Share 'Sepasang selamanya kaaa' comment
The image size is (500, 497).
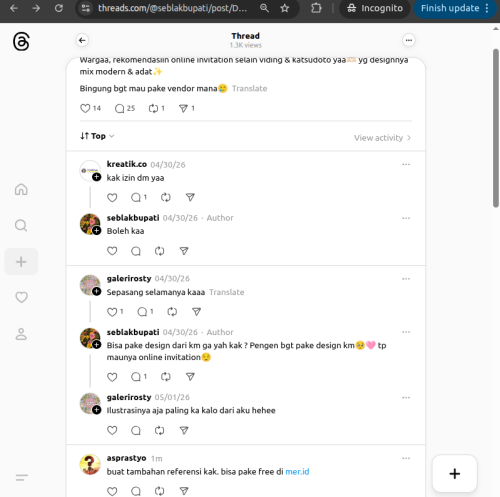196,312
